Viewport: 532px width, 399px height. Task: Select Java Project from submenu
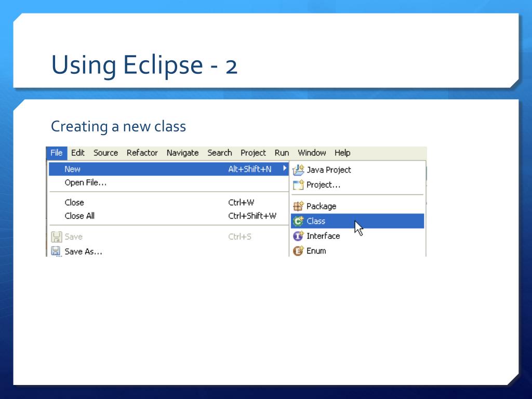(x=357, y=170)
